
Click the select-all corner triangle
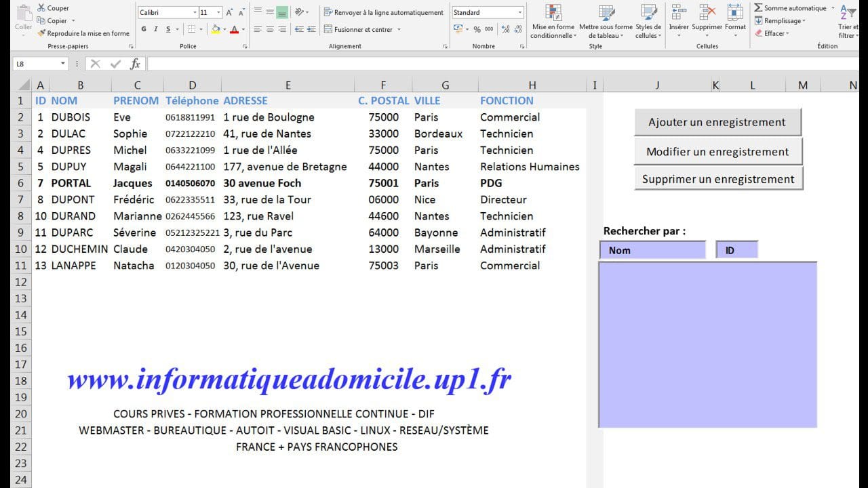coord(24,85)
